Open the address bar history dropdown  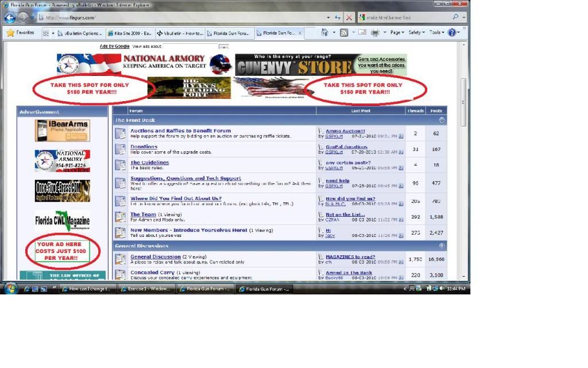(x=328, y=17)
